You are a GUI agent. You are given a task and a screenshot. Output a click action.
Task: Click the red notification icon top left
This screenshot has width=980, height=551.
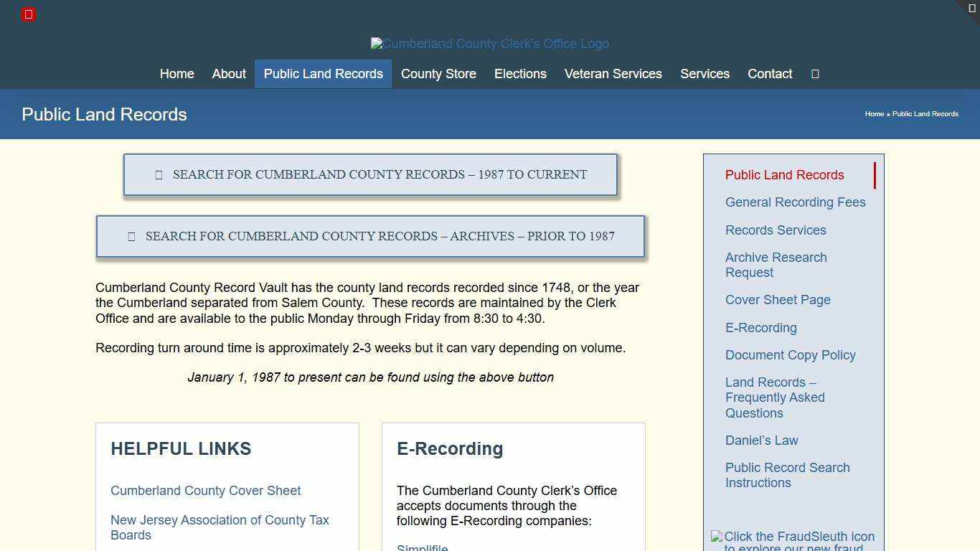point(29,14)
